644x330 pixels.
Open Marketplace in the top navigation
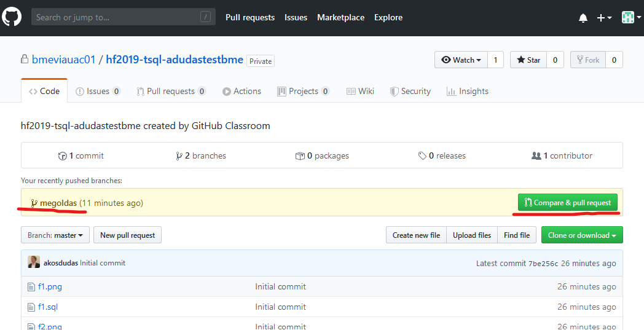pos(340,17)
